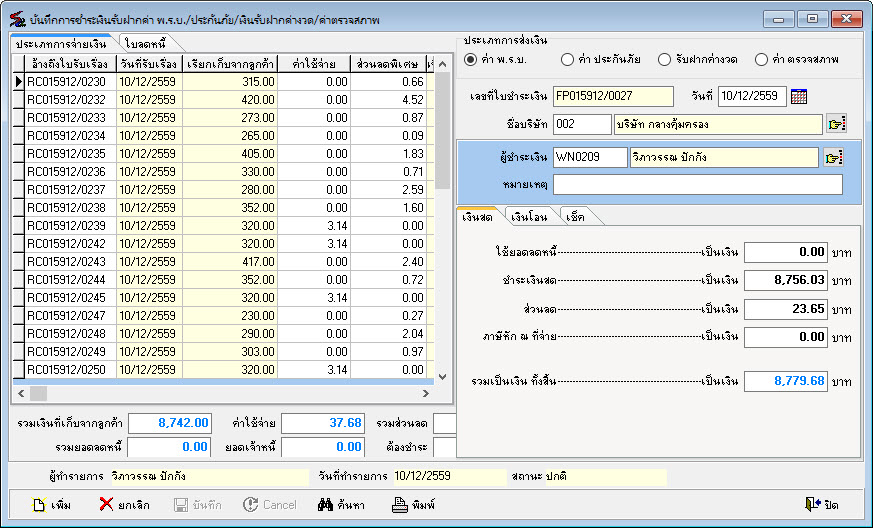
Task: Print using the พิมพ์ button
Action: [x=413, y=505]
